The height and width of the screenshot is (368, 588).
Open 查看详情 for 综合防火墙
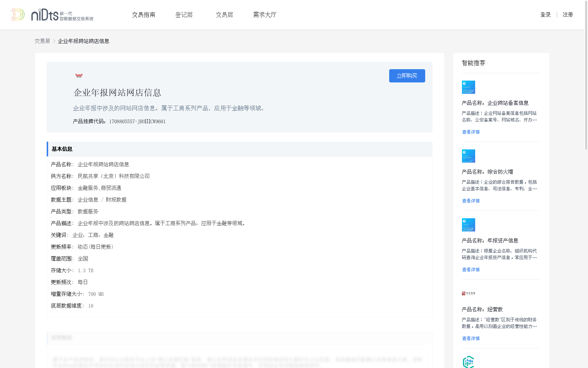click(x=471, y=201)
